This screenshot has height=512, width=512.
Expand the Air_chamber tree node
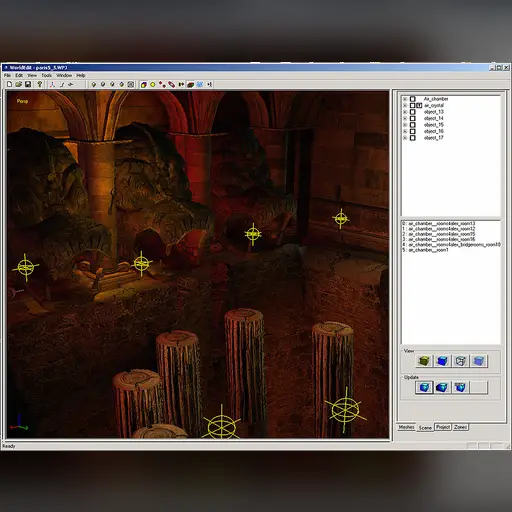click(405, 99)
